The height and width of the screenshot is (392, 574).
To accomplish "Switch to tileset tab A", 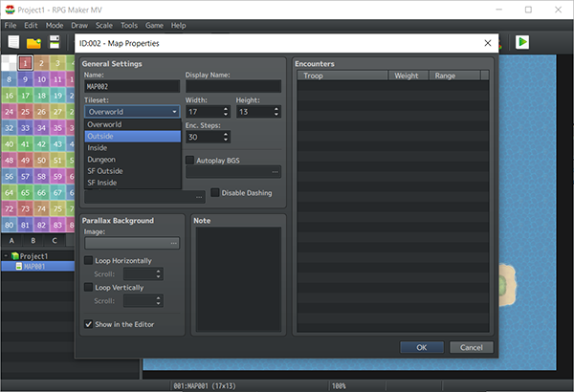I will point(11,241).
